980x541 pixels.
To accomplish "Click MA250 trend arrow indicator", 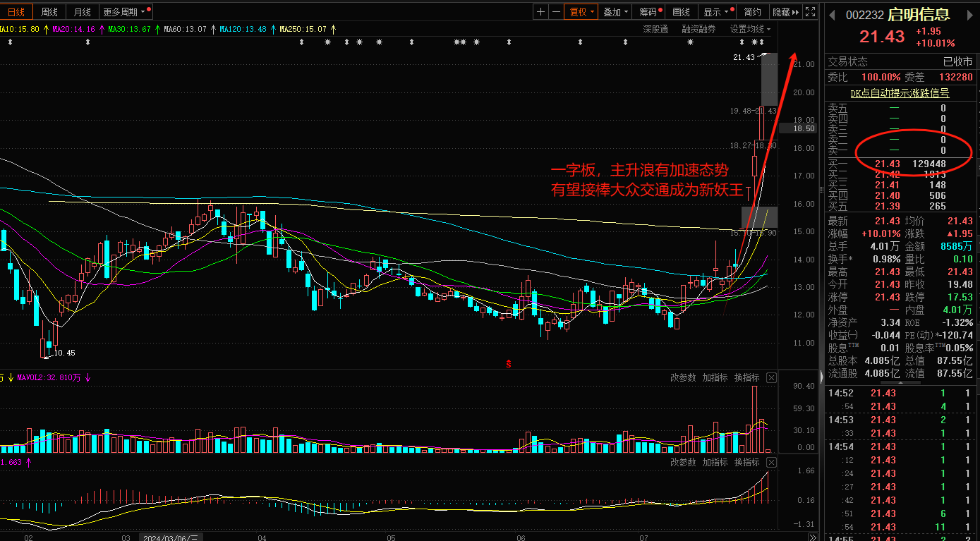I will pos(333,29).
